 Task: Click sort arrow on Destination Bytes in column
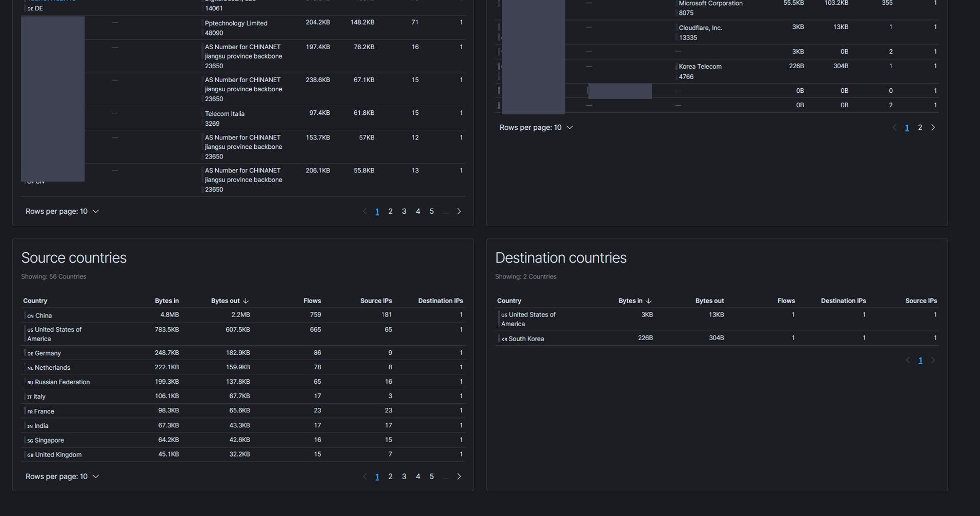coord(648,301)
